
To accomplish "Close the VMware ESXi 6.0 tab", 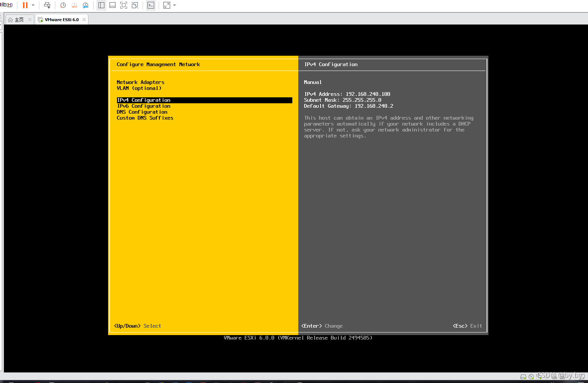I will (84, 20).
